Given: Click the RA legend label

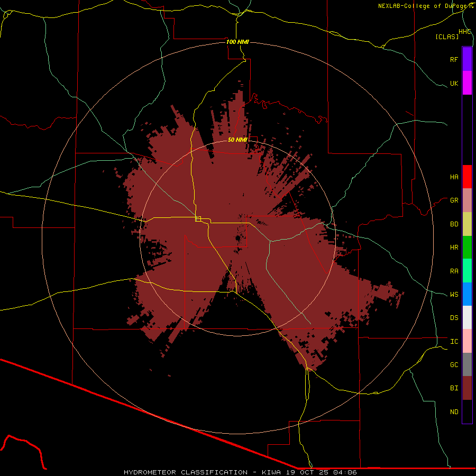Looking at the screenshot, I should 454,271.
